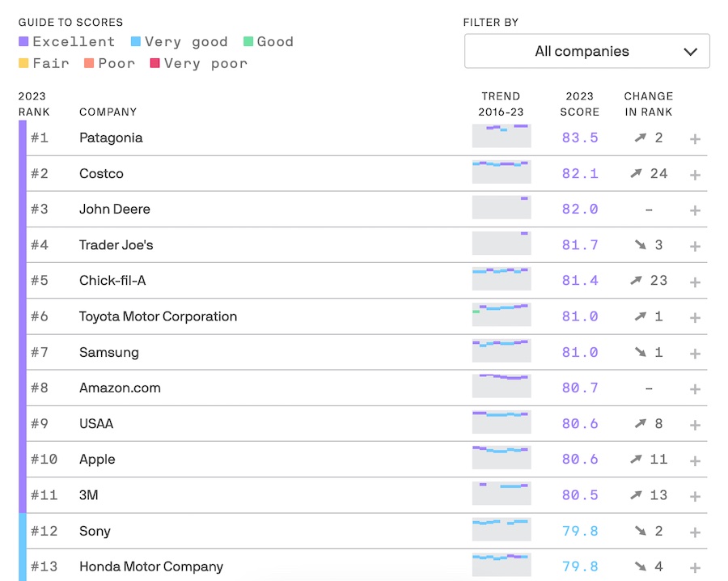Image resolution: width=728 pixels, height=581 pixels.
Task: Expand the Patagonia row plus icon
Action: (694, 139)
